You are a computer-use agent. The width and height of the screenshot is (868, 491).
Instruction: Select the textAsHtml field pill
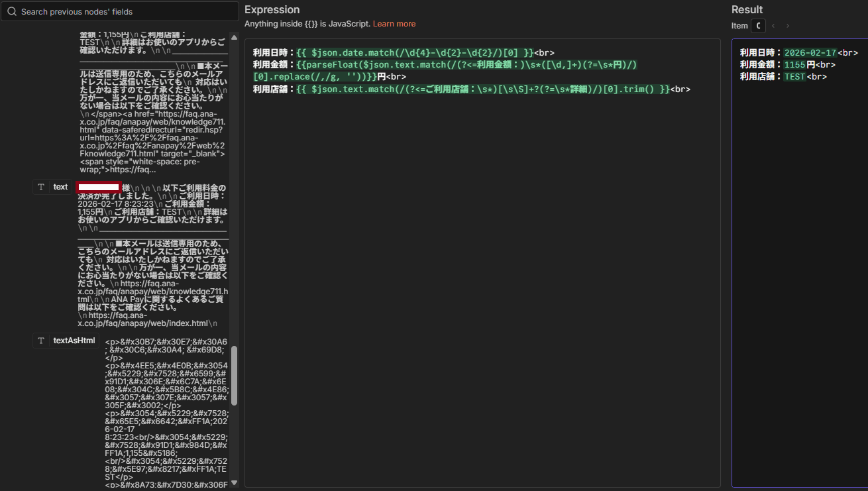pos(74,341)
